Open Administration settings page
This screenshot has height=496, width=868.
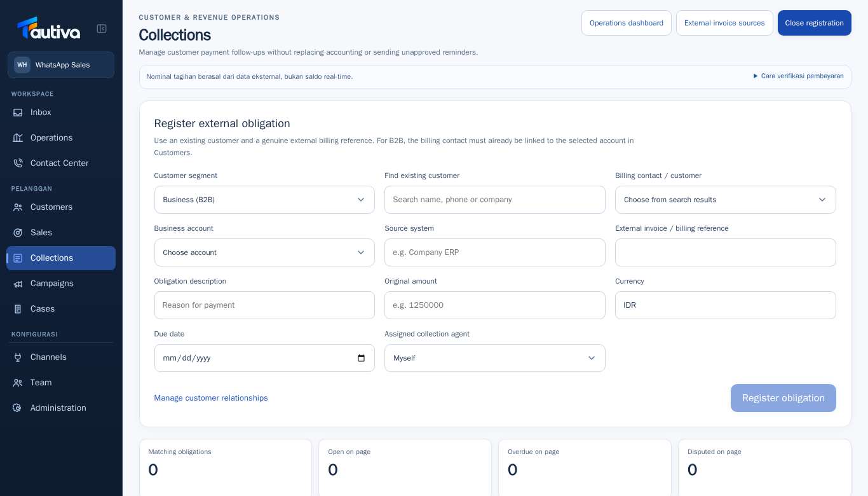click(61, 408)
